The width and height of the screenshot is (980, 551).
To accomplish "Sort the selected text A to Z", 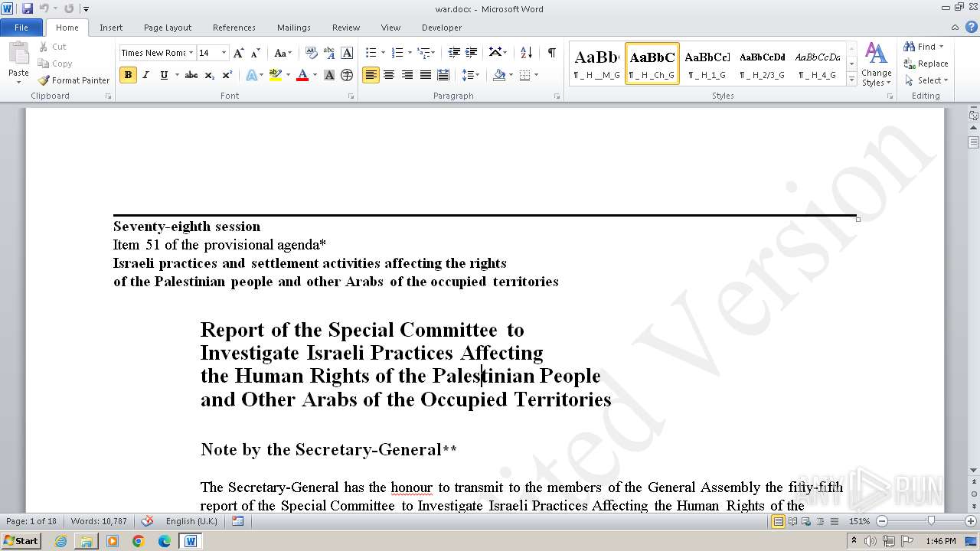I will coord(526,53).
